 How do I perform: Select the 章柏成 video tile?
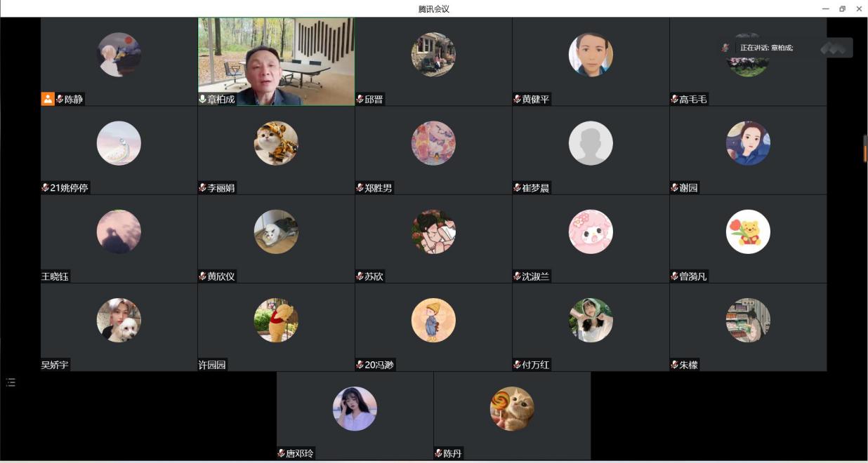[x=276, y=62]
